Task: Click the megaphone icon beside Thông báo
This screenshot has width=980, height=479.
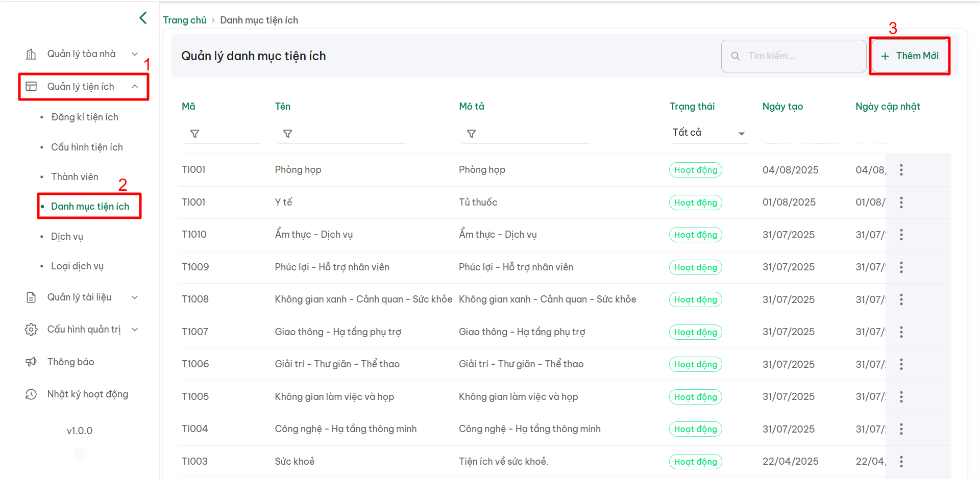Action: (x=31, y=362)
